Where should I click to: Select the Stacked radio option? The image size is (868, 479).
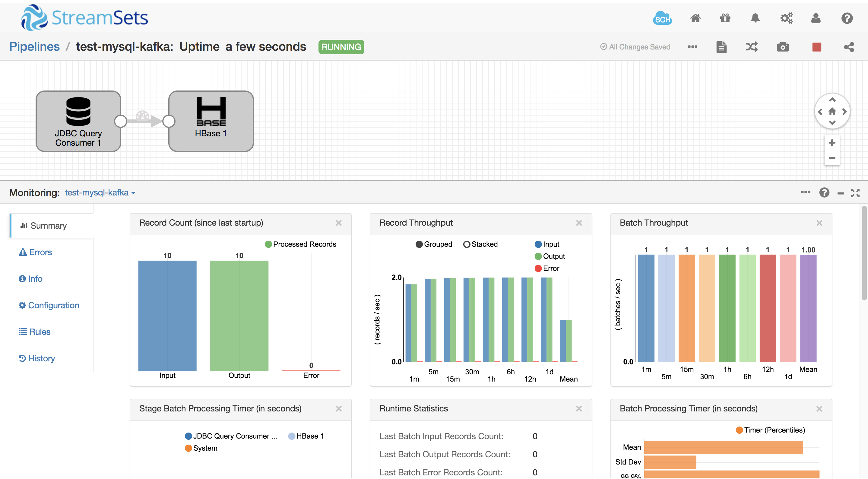click(x=467, y=244)
